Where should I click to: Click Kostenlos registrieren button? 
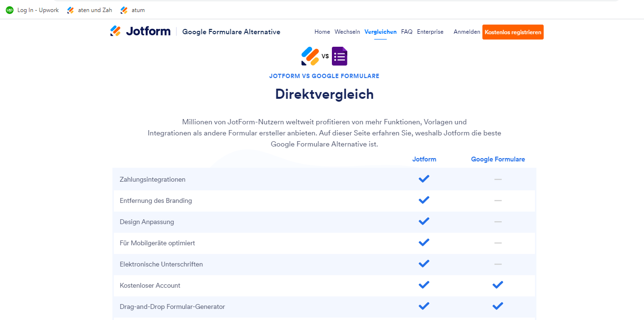point(513,32)
